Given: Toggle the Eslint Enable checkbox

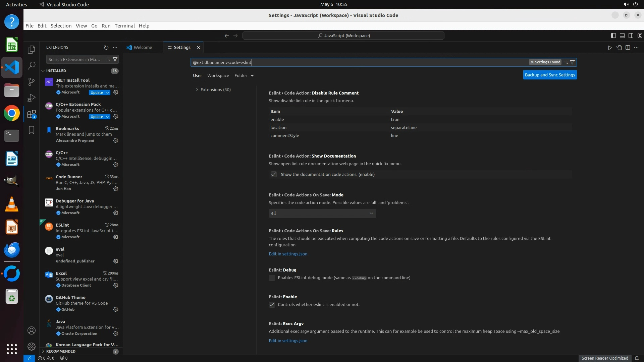Looking at the screenshot, I should tap(272, 305).
